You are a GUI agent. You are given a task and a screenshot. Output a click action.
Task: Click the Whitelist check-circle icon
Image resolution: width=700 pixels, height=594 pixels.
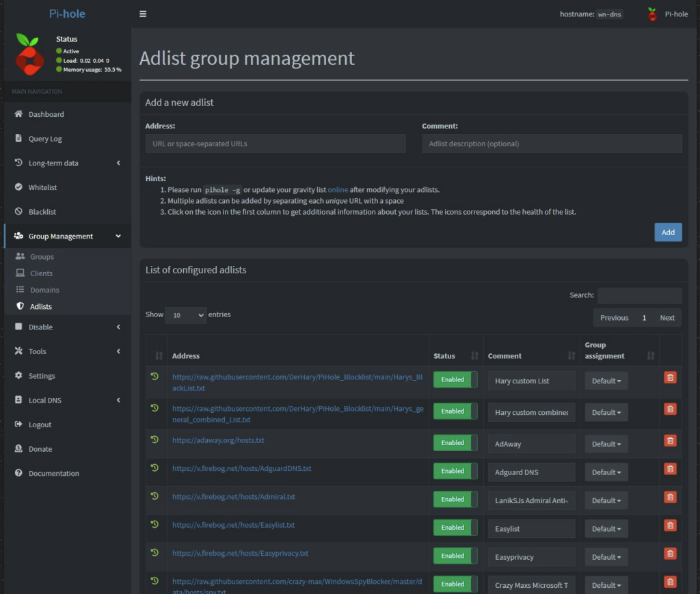click(x=18, y=187)
